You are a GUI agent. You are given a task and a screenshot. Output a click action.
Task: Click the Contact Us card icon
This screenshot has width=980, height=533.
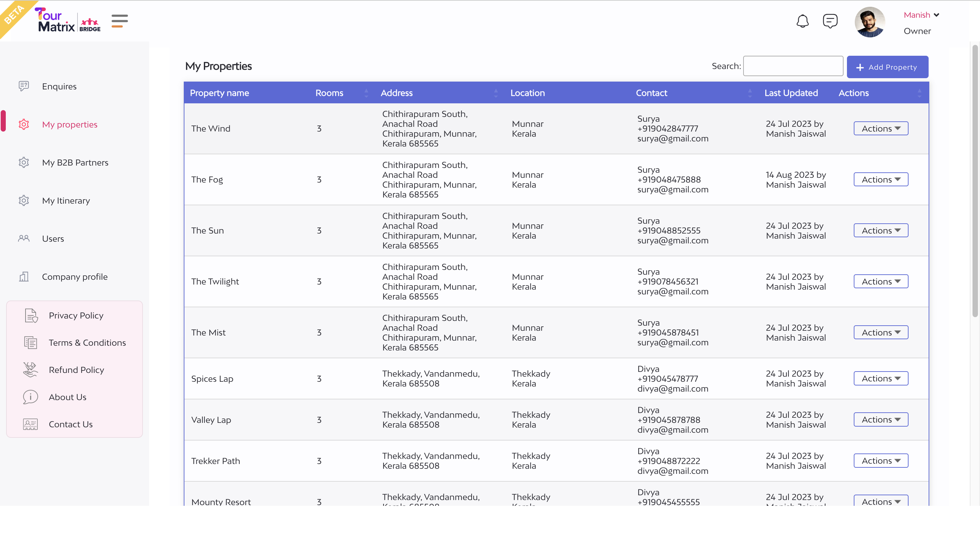tap(30, 424)
